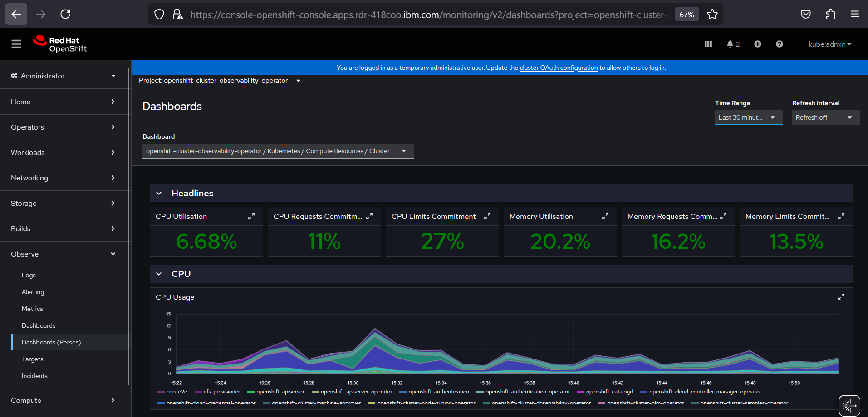
Task: Expand the Memory Utilisation panel fullscreen
Action: 605,217
